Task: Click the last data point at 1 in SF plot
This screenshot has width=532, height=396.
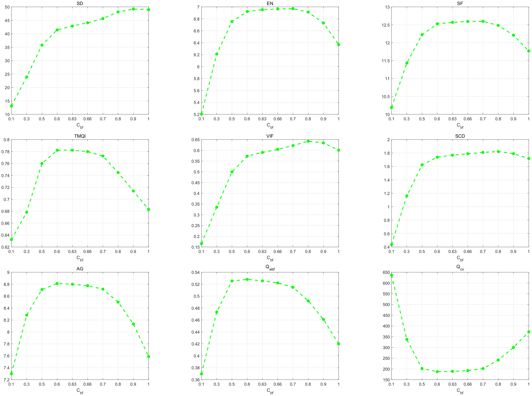Action: pos(528,51)
